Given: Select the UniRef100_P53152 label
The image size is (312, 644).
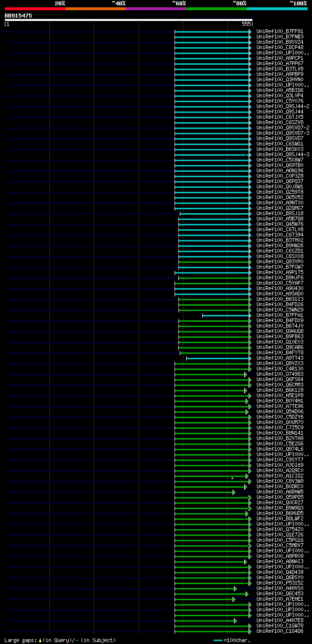Looking at the screenshot, I should click(280, 583).
